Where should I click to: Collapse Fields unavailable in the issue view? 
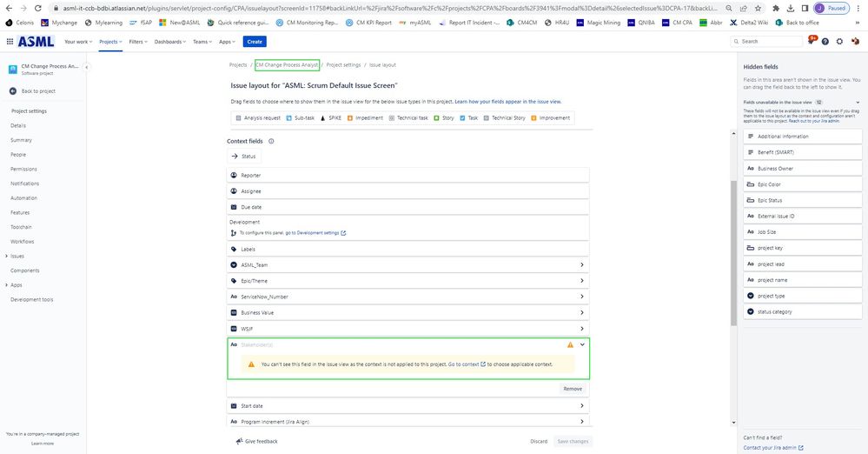pyautogui.click(x=858, y=103)
